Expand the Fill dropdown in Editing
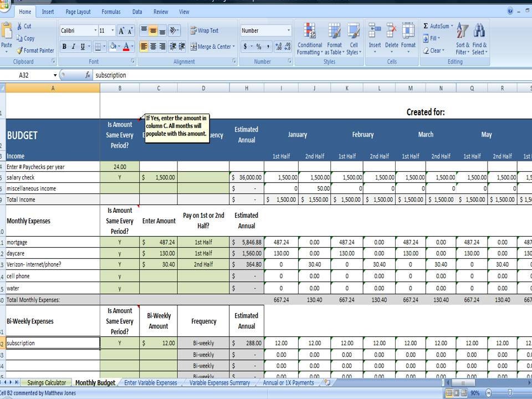This screenshot has width=532, height=399. [x=439, y=38]
